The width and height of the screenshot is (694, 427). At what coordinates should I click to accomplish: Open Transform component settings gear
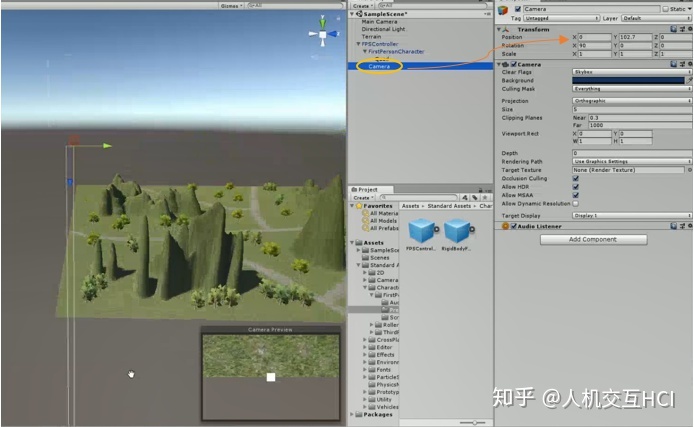[690, 29]
